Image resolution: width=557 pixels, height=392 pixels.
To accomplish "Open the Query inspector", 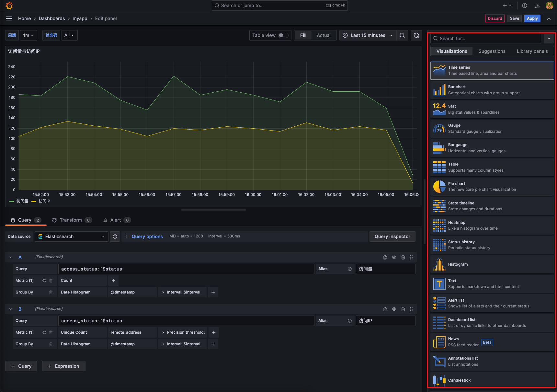I will 392,236.
